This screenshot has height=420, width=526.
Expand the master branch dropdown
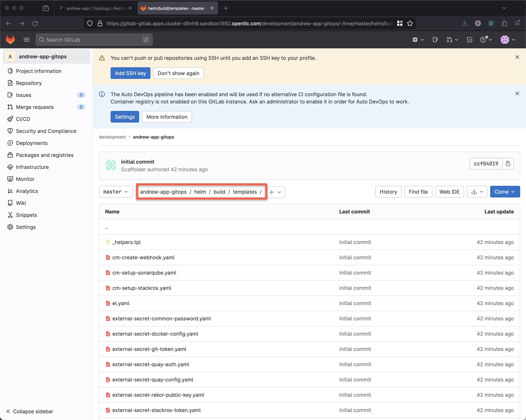[116, 192]
